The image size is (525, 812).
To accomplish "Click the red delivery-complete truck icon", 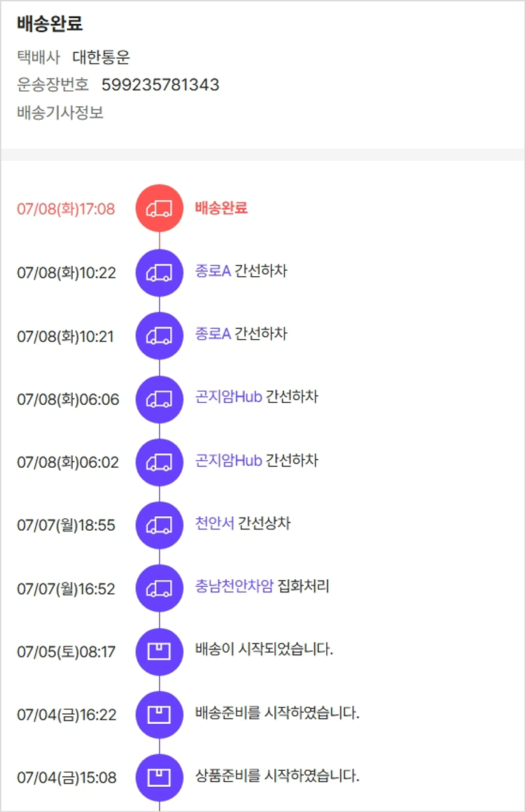I will [x=159, y=208].
